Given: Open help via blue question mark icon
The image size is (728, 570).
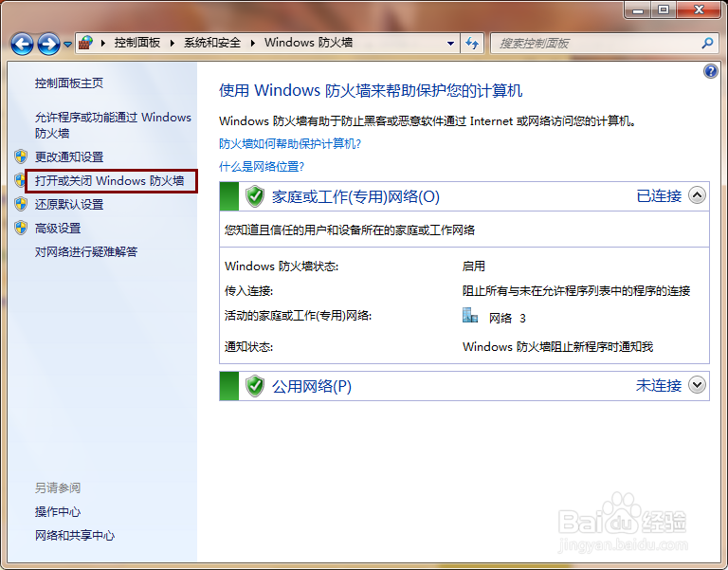Looking at the screenshot, I should point(711,71).
